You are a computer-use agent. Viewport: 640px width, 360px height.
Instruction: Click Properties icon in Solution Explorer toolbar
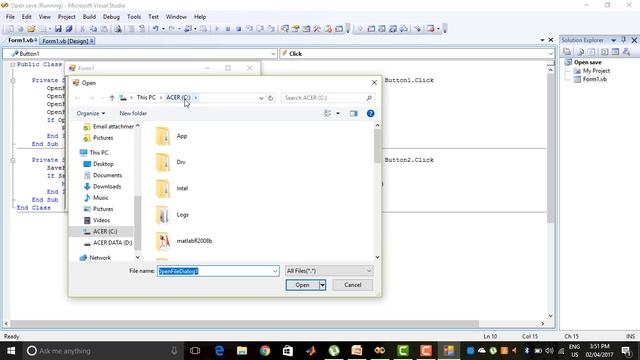(x=567, y=51)
